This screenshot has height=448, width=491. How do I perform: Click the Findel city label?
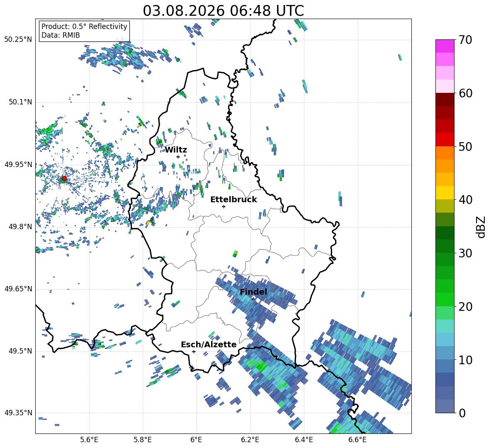tap(253, 292)
